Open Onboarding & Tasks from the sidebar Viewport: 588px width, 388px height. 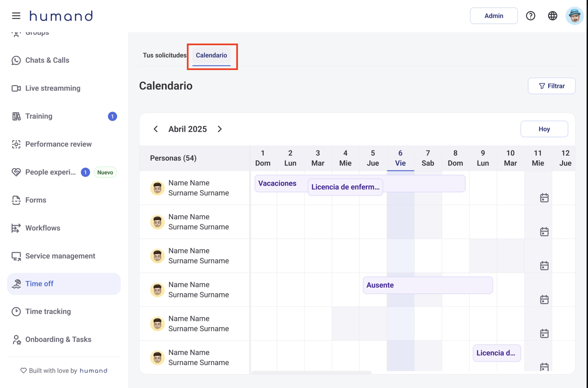58,339
